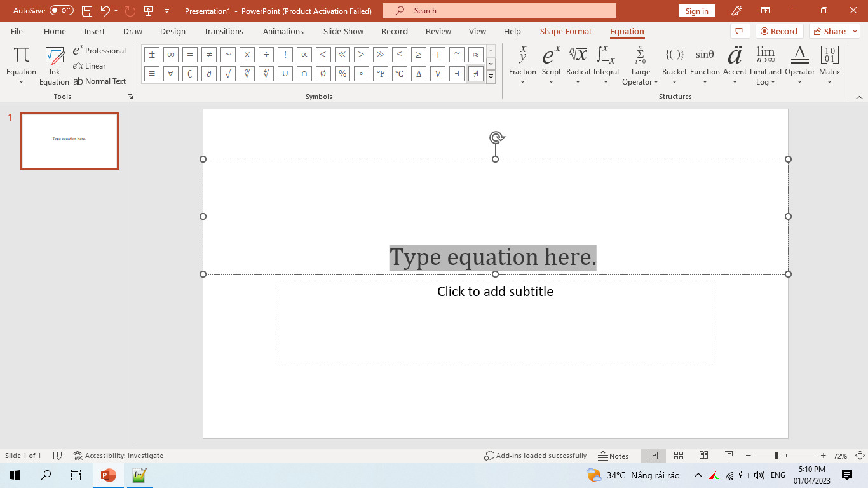The height and width of the screenshot is (488, 868).
Task: Switch to Reading View
Action: [x=703, y=456]
